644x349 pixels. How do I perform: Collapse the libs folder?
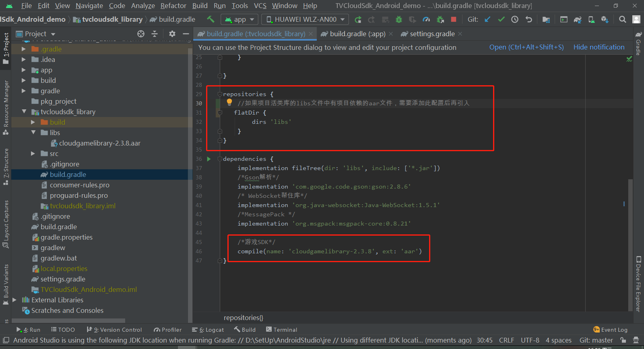pyautogui.click(x=33, y=133)
